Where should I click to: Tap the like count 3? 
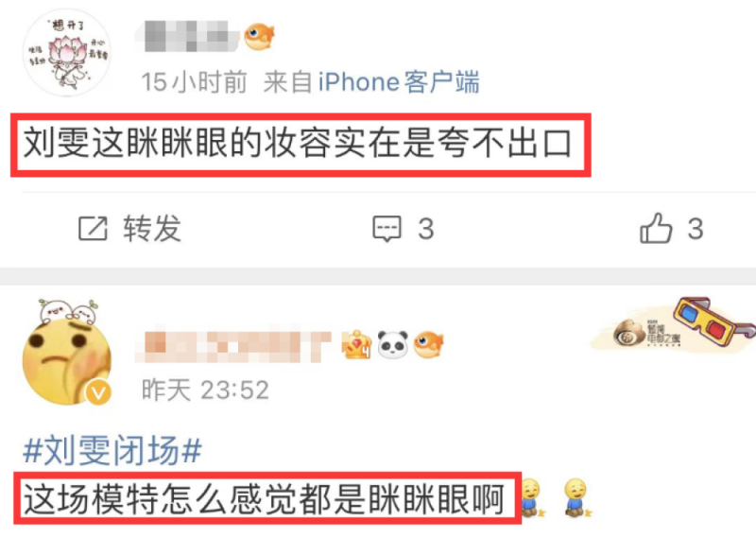click(696, 229)
